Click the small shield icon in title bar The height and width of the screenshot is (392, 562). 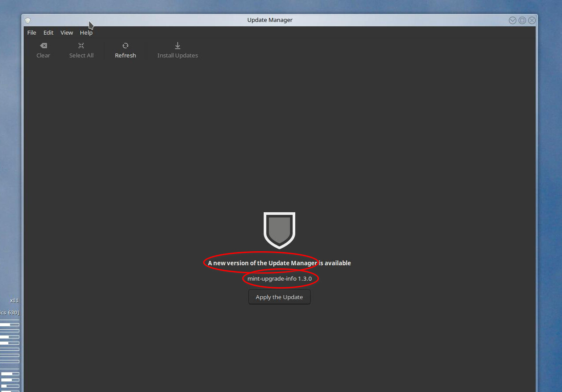[28, 20]
